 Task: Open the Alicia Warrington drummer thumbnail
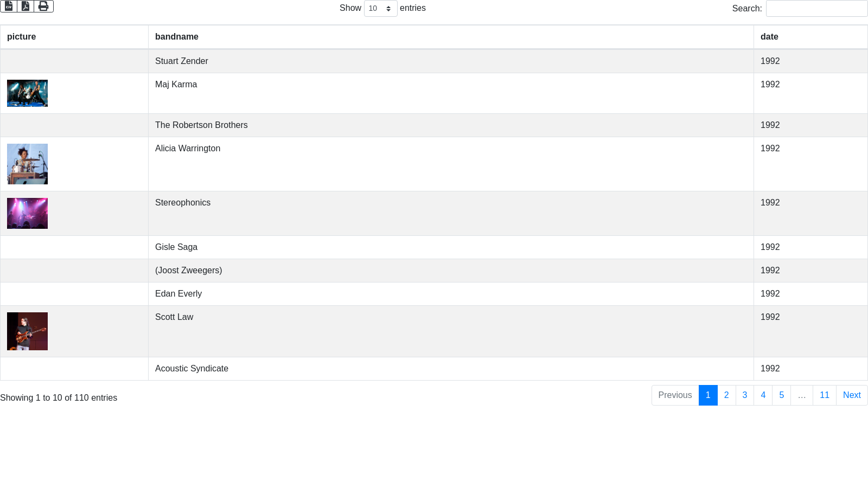[27, 164]
